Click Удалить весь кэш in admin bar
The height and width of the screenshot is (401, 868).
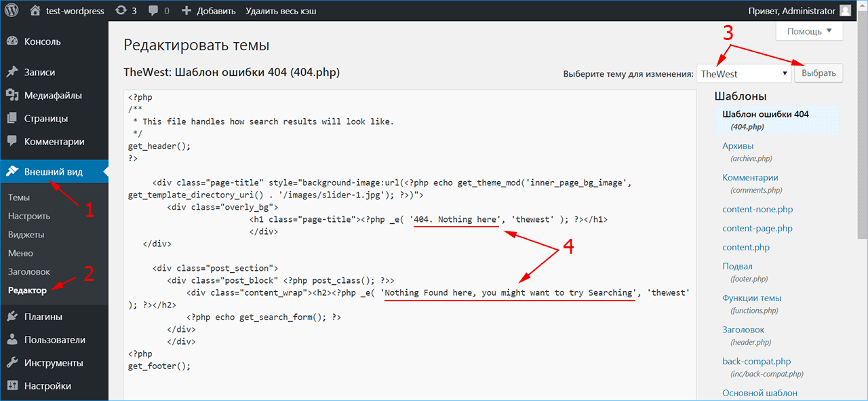pos(281,11)
